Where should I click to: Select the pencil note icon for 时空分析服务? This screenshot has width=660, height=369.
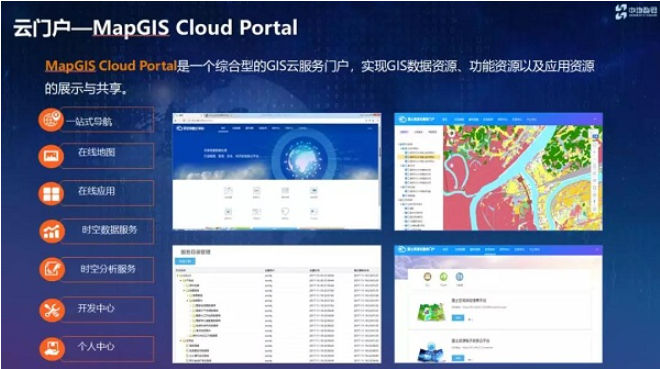(52, 269)
